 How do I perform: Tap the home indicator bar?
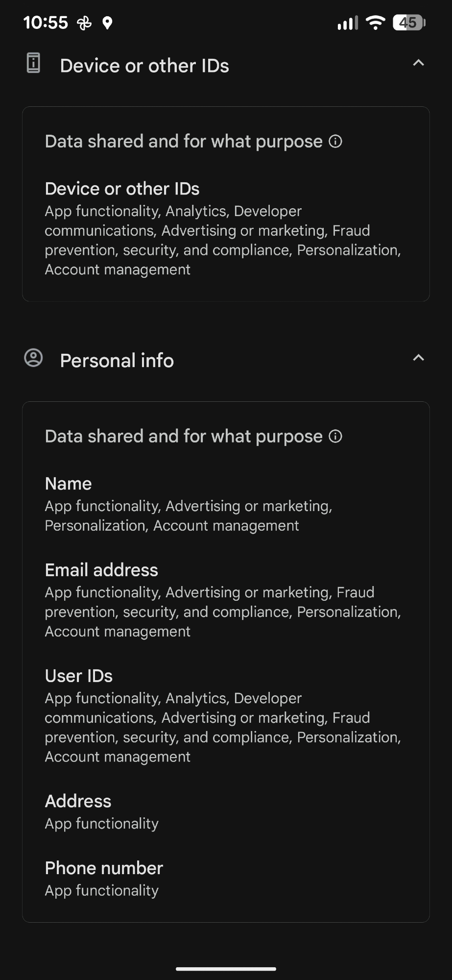(x=226, y=969)
